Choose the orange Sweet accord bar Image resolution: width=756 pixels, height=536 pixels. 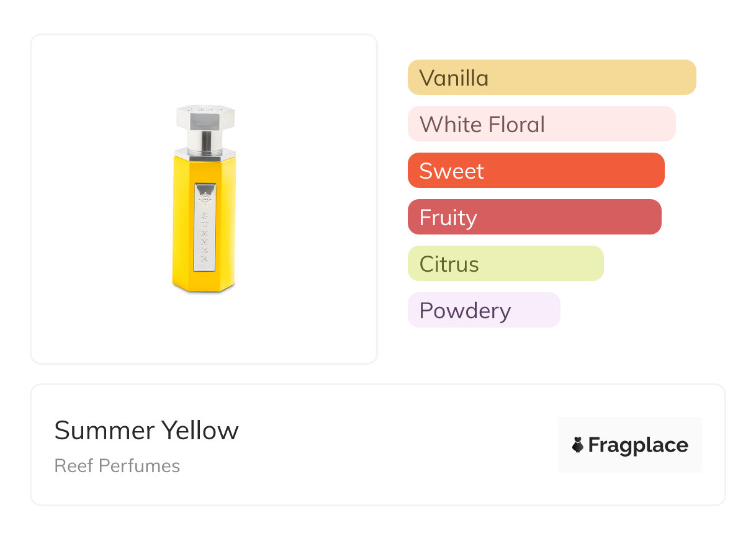536,171
